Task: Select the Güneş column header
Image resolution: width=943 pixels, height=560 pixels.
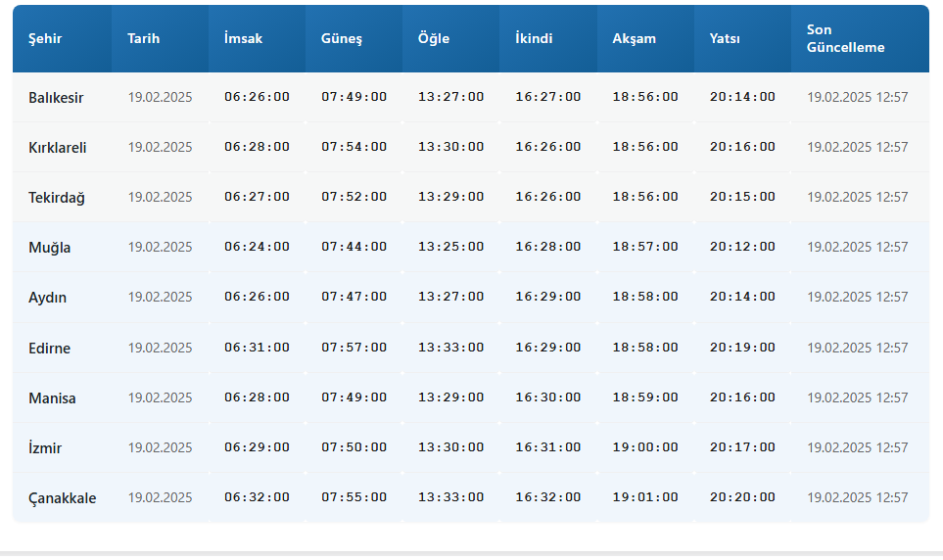Action: (x=342, y=39)
